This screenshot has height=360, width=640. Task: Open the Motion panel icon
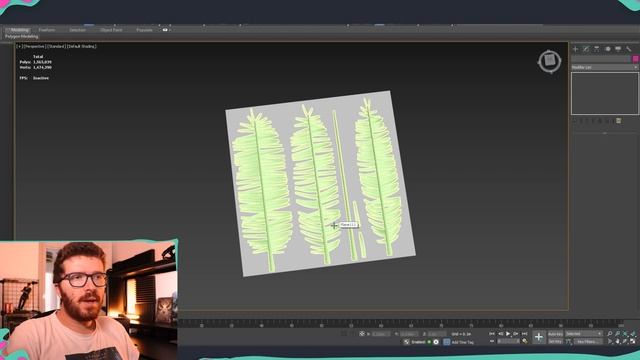607,49
